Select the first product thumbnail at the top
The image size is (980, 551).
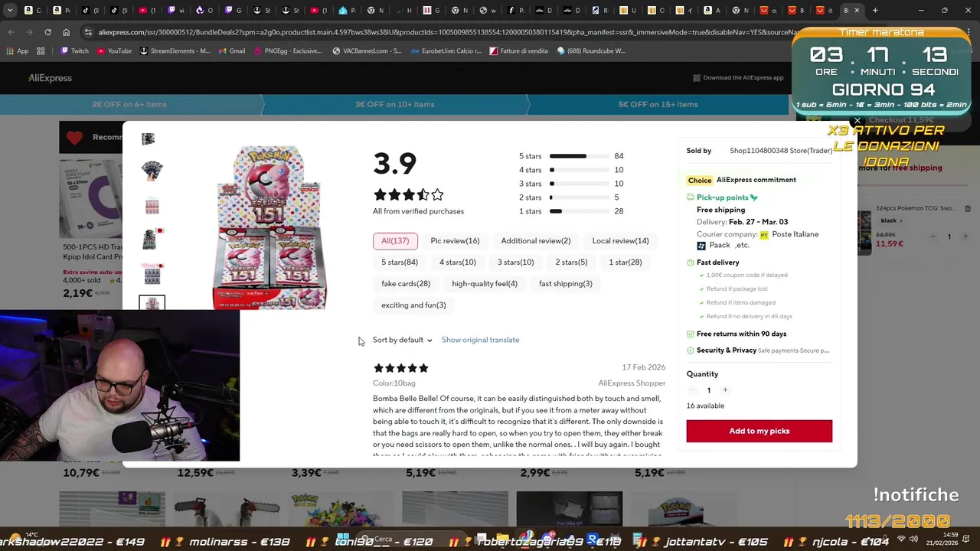coord(148,139)
